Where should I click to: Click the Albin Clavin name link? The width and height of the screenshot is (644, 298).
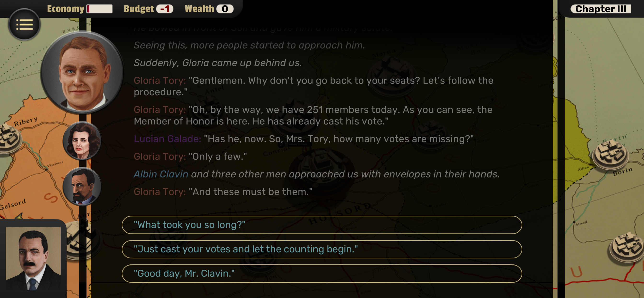161,174
